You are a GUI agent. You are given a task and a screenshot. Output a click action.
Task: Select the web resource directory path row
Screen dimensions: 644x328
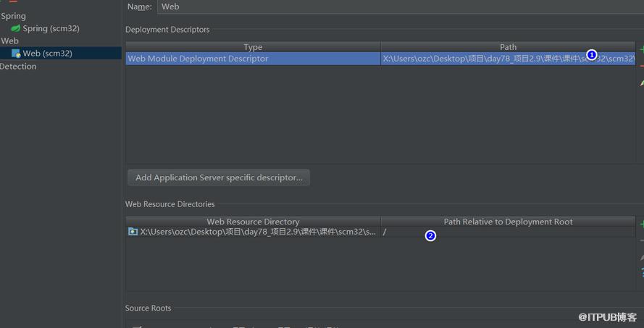253,232
